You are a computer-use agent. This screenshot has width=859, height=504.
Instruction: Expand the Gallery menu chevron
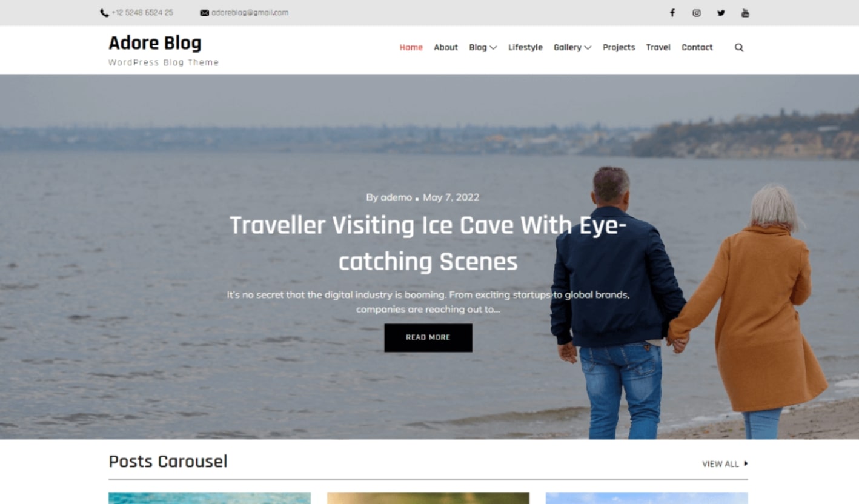[x=588, y=48]
